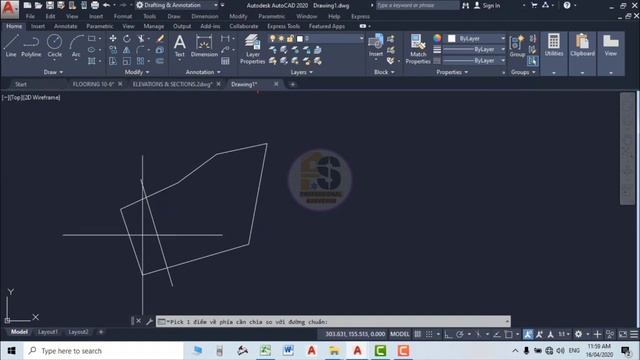Toggle ortho mode in status bar
640x360 pixels.
tap(448, 334)
